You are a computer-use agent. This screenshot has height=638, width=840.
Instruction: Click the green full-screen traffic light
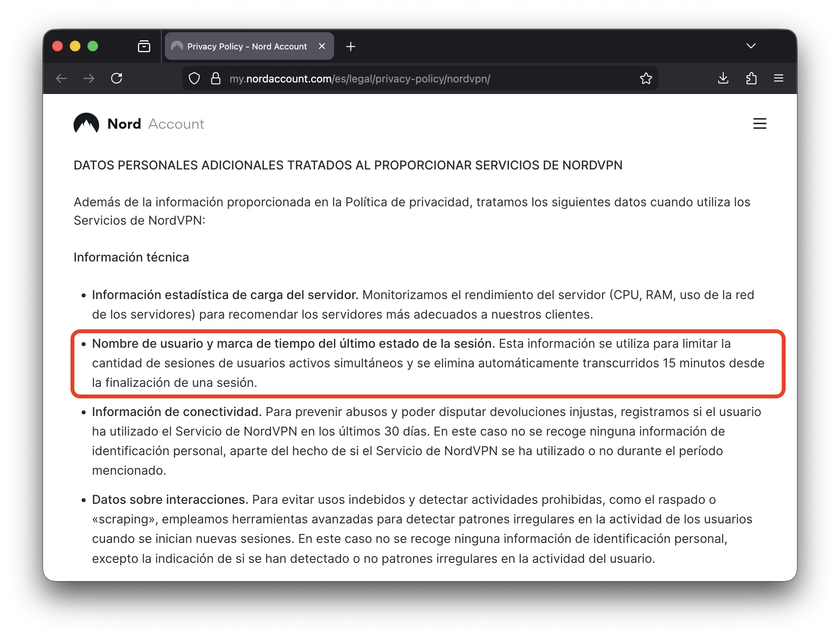tap(92, 46)
